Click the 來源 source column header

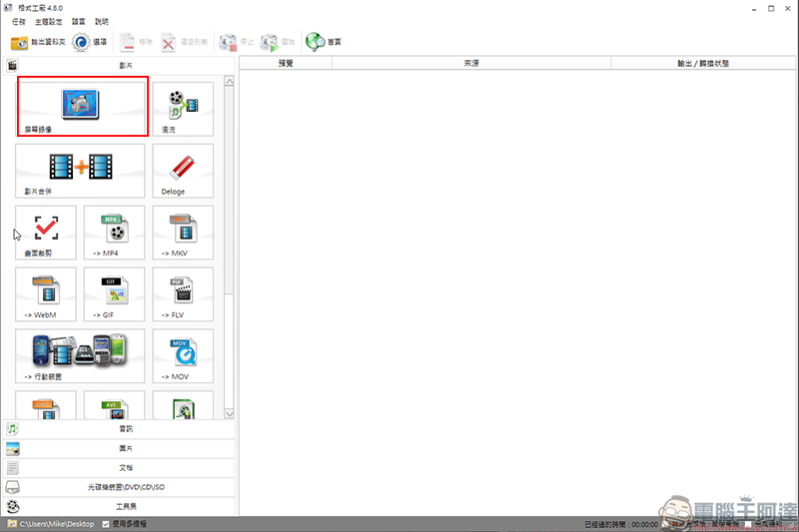[x=471, y=63]
